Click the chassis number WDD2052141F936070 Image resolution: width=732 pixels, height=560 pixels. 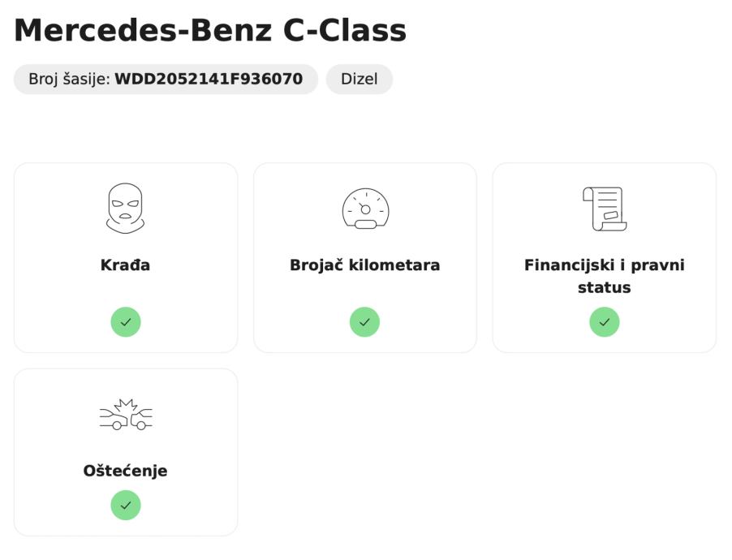(209, 80)
